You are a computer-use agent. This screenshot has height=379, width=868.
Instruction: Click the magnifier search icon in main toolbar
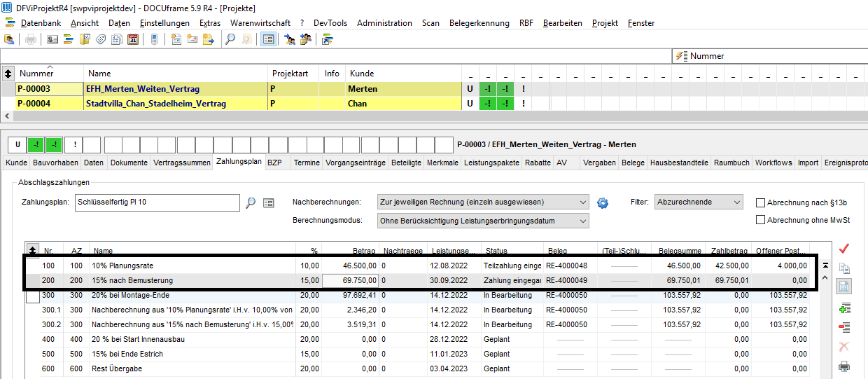pos(230,39)
